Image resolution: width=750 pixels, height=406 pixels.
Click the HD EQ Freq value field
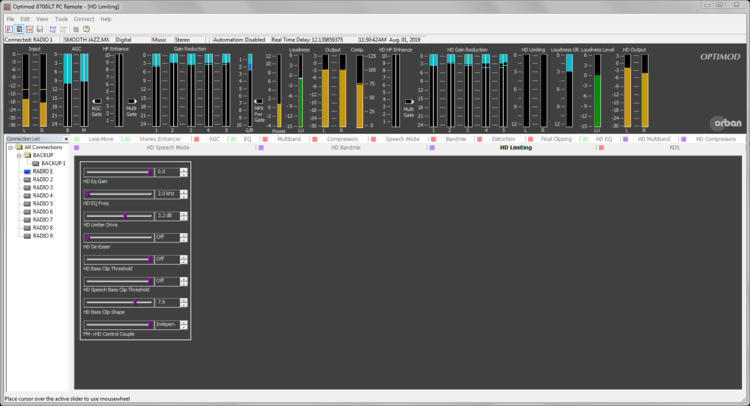[x=166, y=193]
